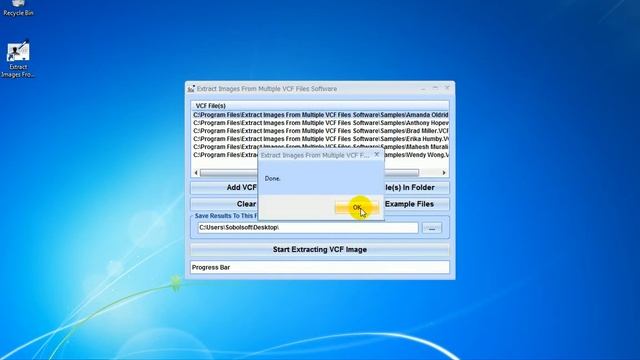
Task: Select the Extract Images Fro... desktop shortcut
Action: [18, 60]
